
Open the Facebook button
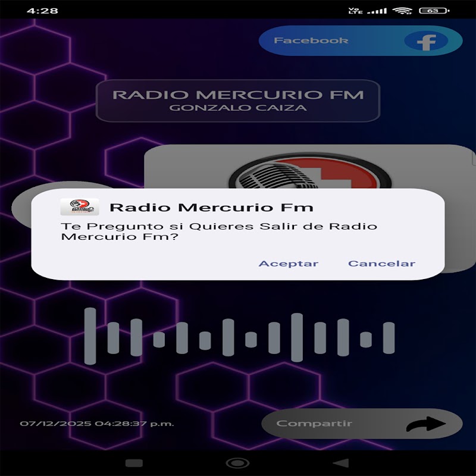coord(361,40)
